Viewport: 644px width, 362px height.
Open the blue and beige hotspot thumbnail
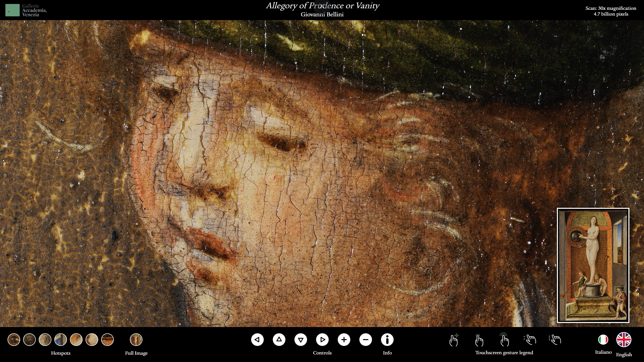pos(61,340)
